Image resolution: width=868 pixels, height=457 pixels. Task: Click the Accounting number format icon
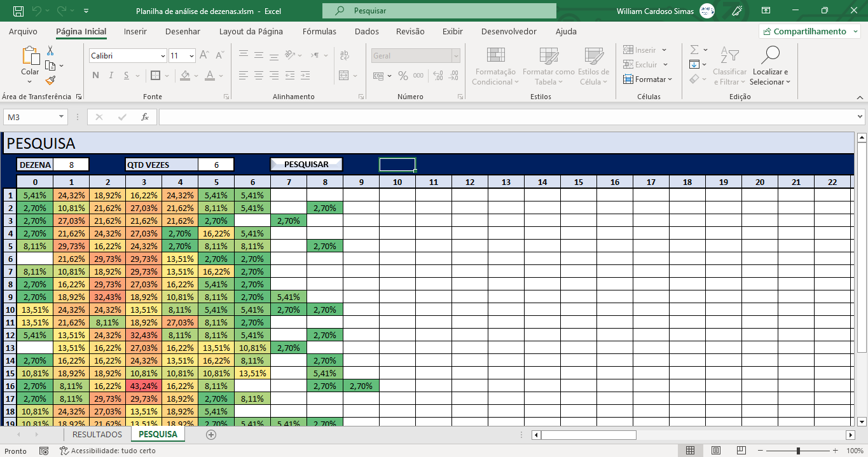click(378, 76)
